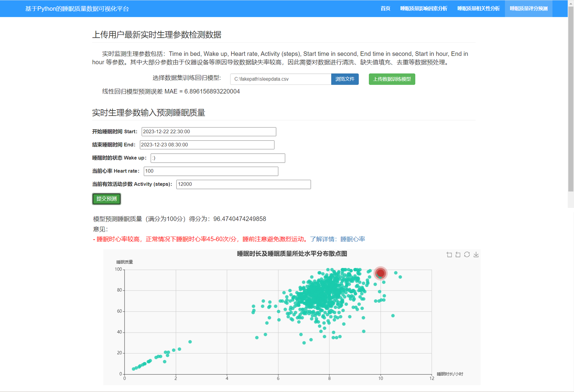Switch to 睡眠质量相关性分析 tab
The width and height of the screenshot is (574, 392).
click(478, 9)
